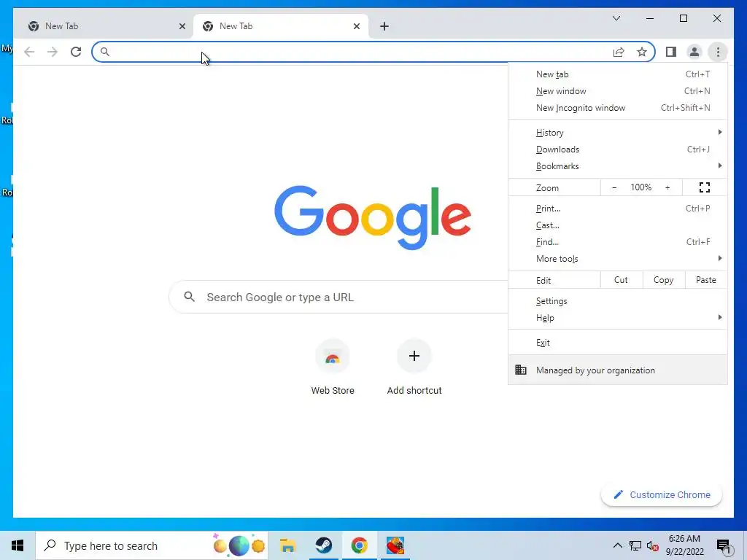Click Copy in the Edit row
Image resolution: width=747 pixels, height=560 pixels.
pyautogui.click(x=664, y=280)
